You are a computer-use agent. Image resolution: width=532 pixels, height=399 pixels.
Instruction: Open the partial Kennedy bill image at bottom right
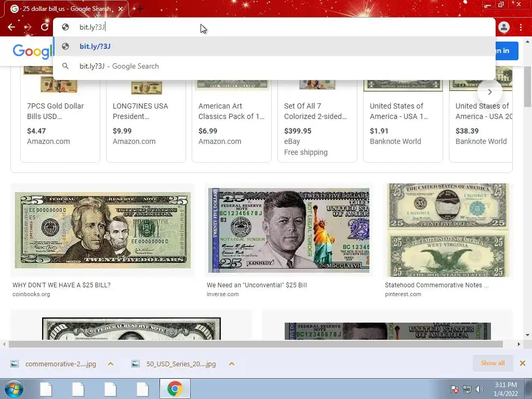pyautogui.click(x=388, y=331)
